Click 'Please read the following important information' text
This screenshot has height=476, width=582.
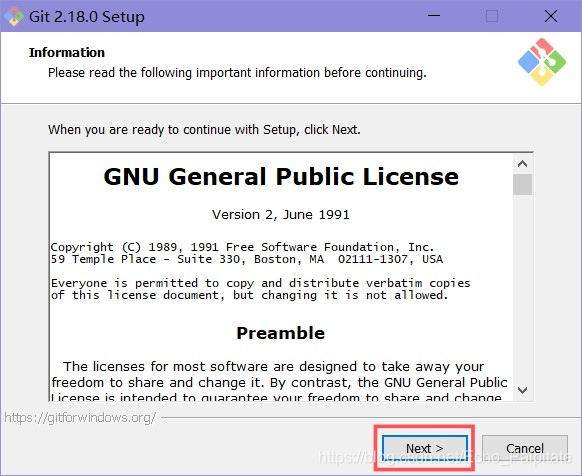coord(237,72)
